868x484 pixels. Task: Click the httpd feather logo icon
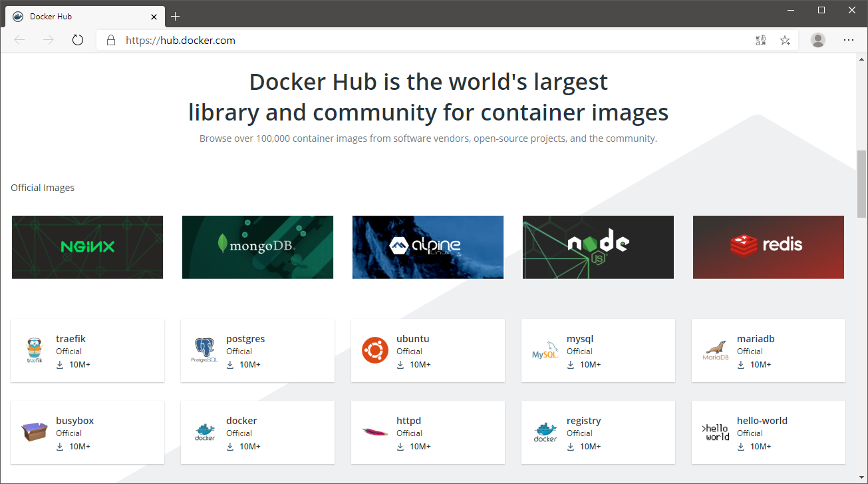coord(375,432)
